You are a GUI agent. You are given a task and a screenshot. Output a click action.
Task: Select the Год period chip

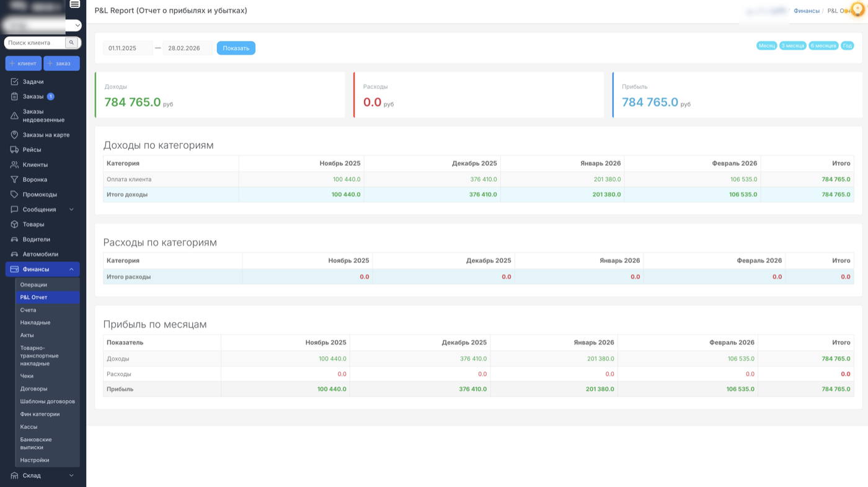pyautogui.click(x=848, y=45)
